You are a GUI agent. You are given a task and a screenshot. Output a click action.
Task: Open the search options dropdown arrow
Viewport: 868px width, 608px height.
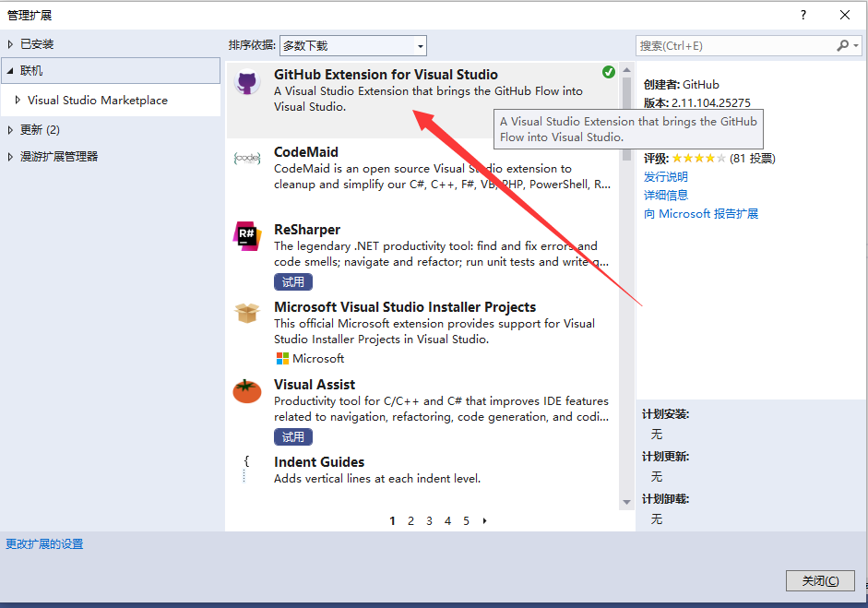click(856, 45)
